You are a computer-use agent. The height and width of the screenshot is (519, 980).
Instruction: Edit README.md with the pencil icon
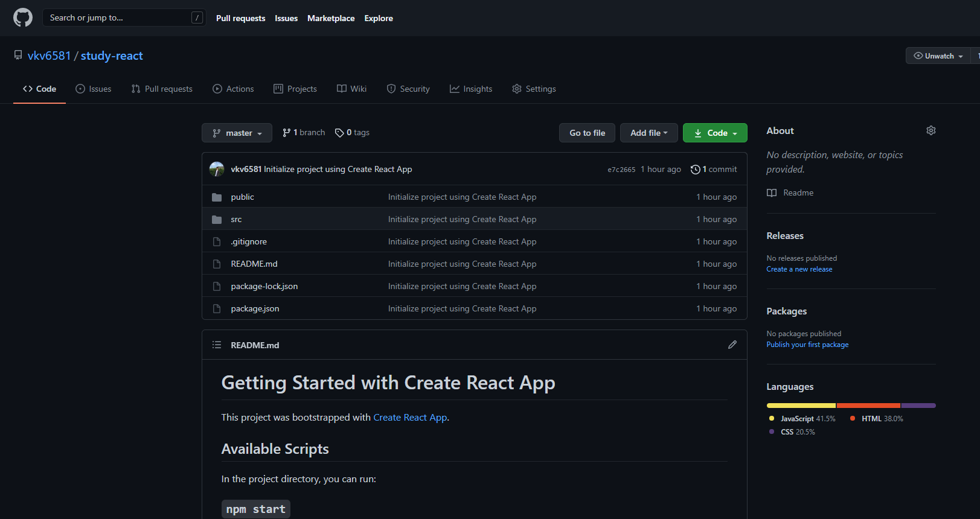click(732, 345)
